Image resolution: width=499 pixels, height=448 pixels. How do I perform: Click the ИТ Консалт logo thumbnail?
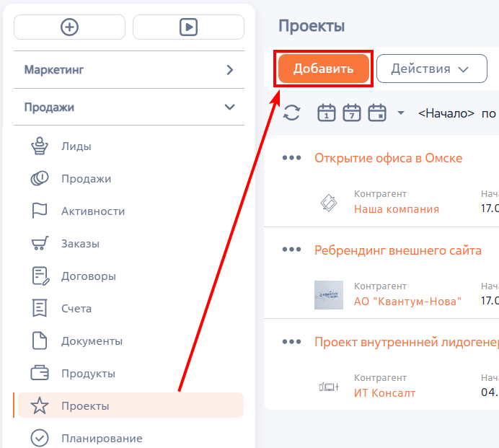coord(329,387)
